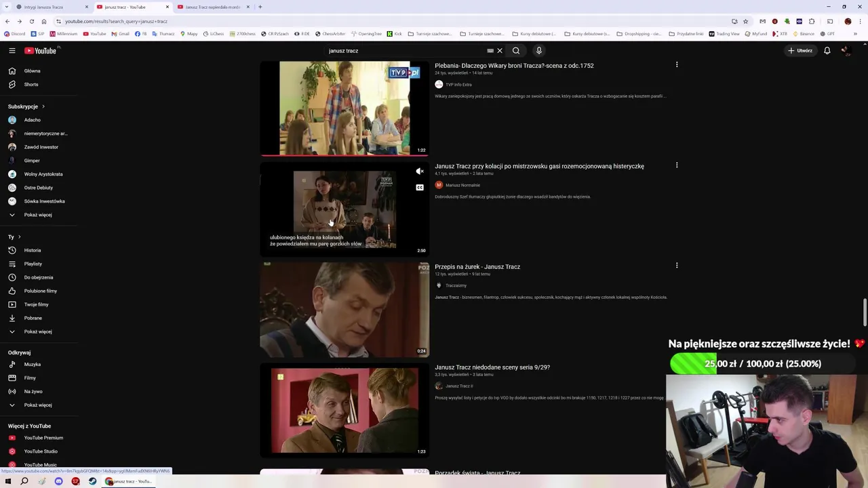Open the on-screen keyboard icon in search box

coord(490,51)
